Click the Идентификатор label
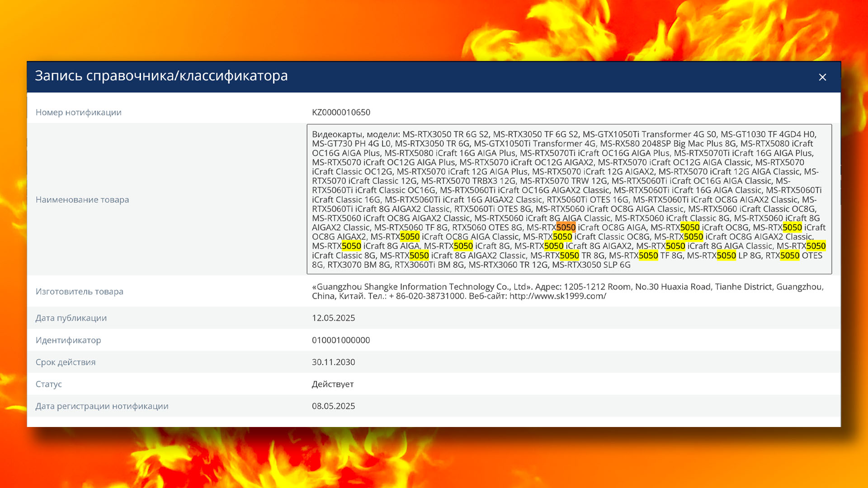 tap(68, 340)
